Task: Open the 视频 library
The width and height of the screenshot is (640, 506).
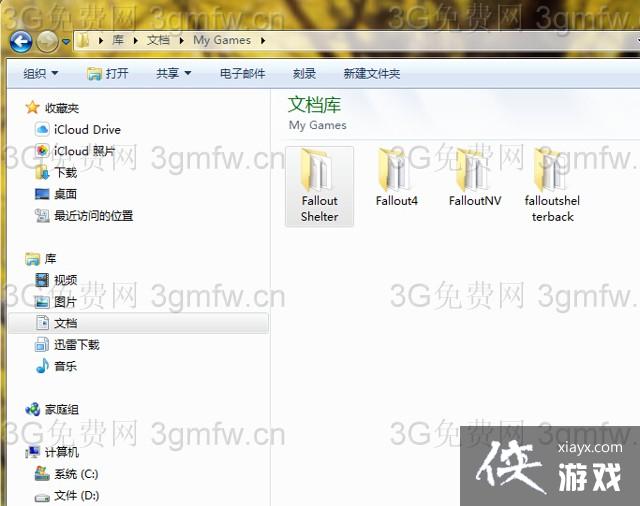Action: pyautogui.click(x=65, y=280)
